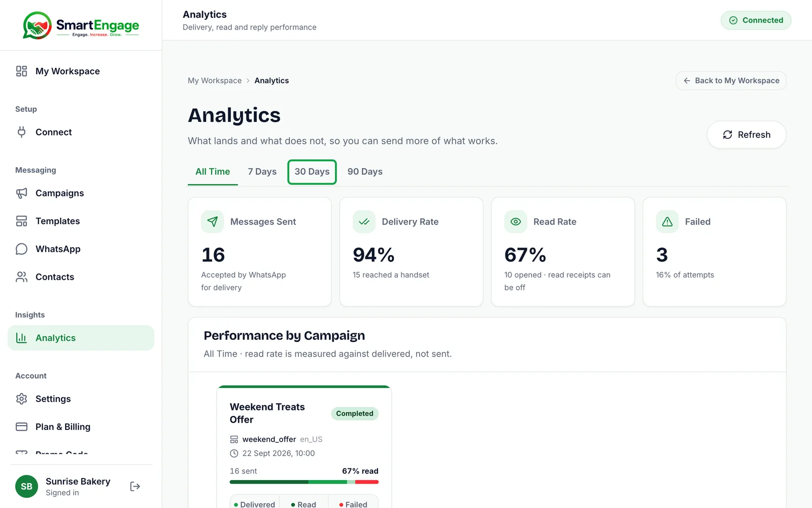Click the breadcrumb chevron separator

click(x=248, y=81)
